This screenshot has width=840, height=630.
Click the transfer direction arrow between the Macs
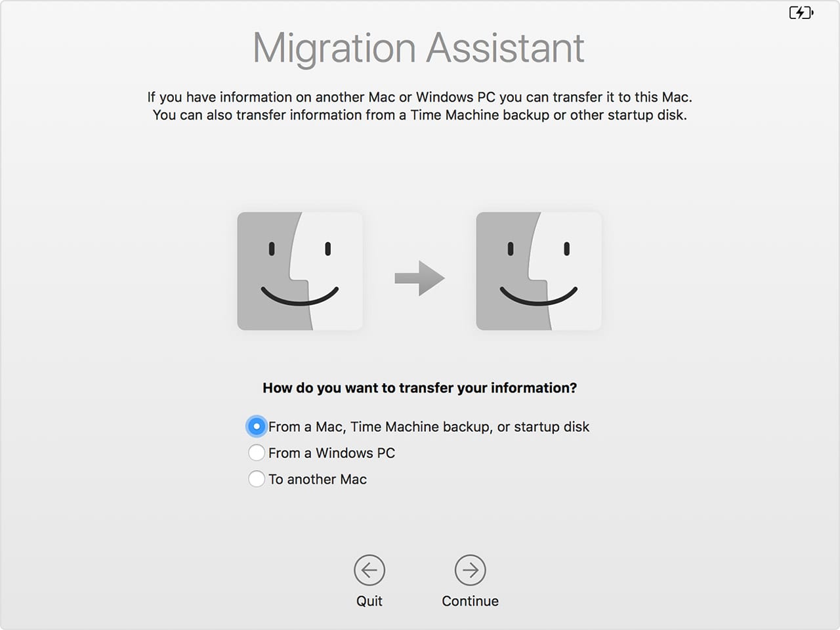pos(418,279)
